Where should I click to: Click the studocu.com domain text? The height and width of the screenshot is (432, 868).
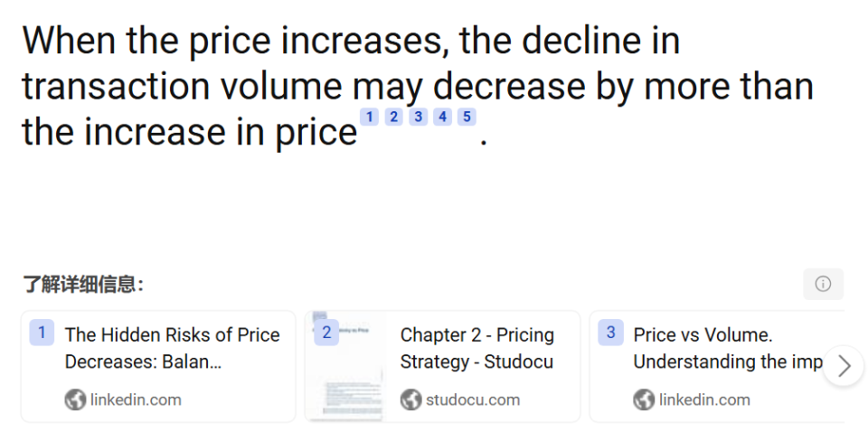pos(473,399)
